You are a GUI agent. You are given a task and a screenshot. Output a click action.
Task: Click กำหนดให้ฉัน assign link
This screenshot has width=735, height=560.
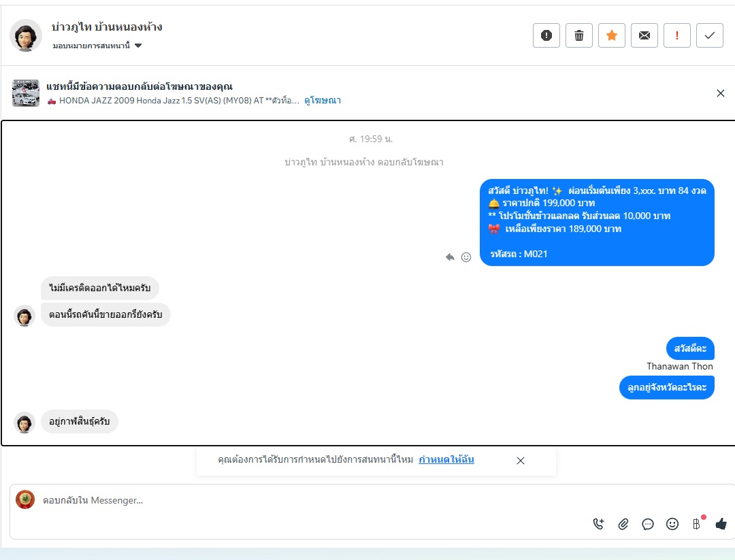click(446, 460)
